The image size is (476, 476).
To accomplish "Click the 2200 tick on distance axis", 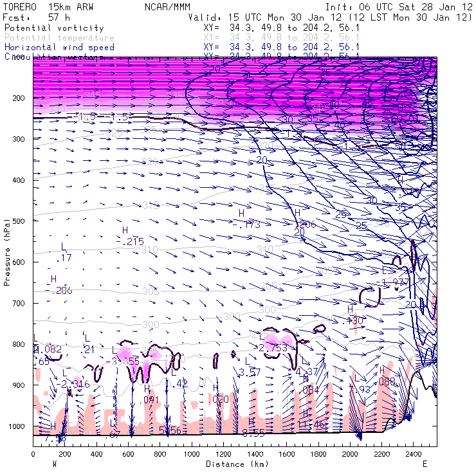I will click(382, 454).
